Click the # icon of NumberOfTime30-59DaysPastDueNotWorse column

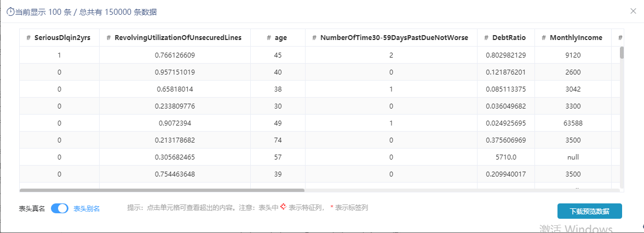(x=314, y=38)
